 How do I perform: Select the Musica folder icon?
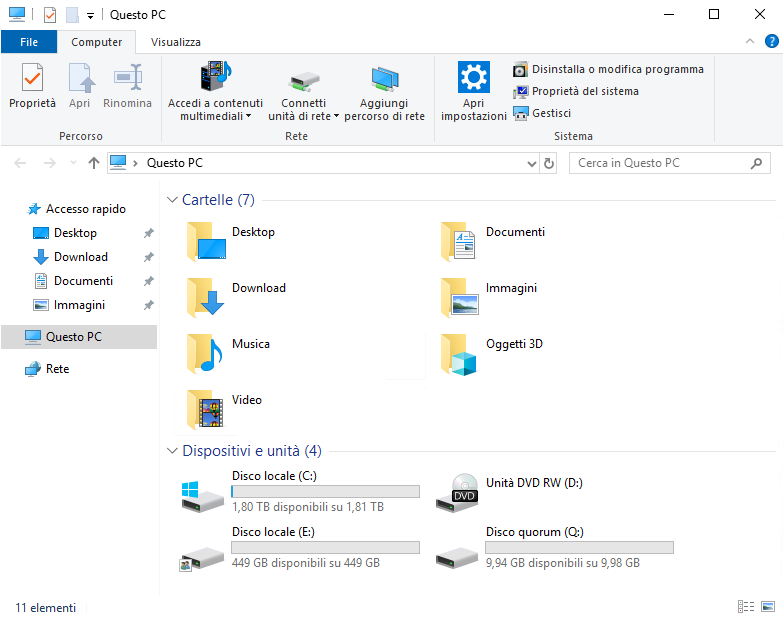click(x=205, y=354)
